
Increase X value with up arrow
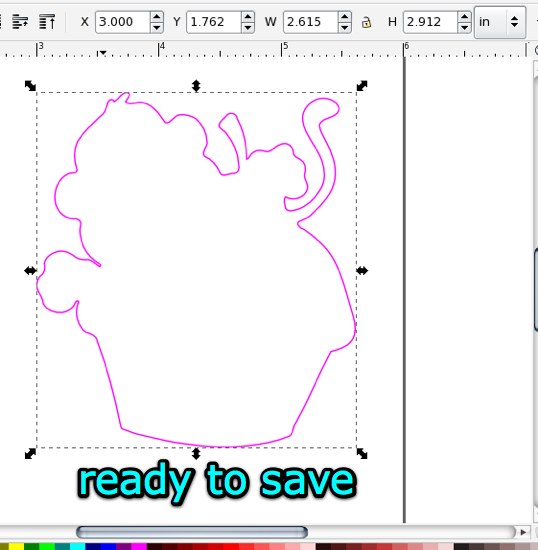(x=156, y=16)
